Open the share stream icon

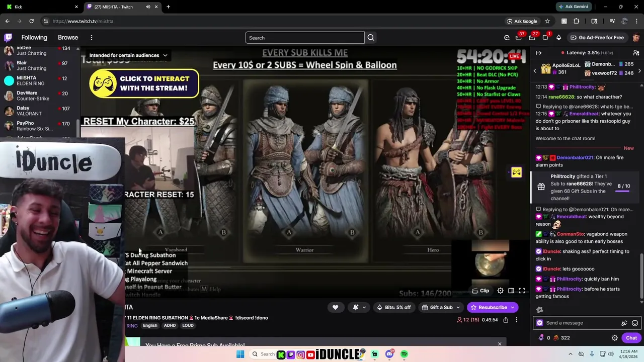[506, 320]
